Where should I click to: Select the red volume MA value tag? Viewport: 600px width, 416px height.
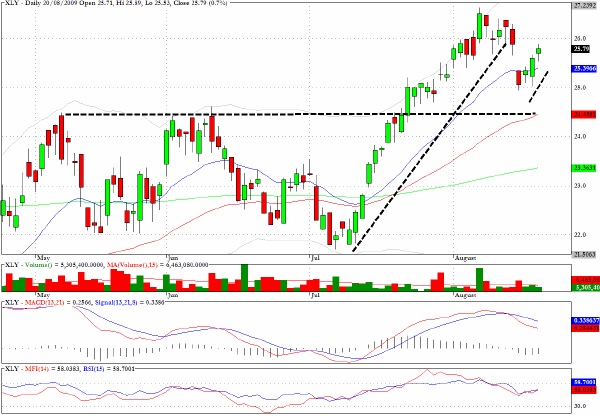584,281
